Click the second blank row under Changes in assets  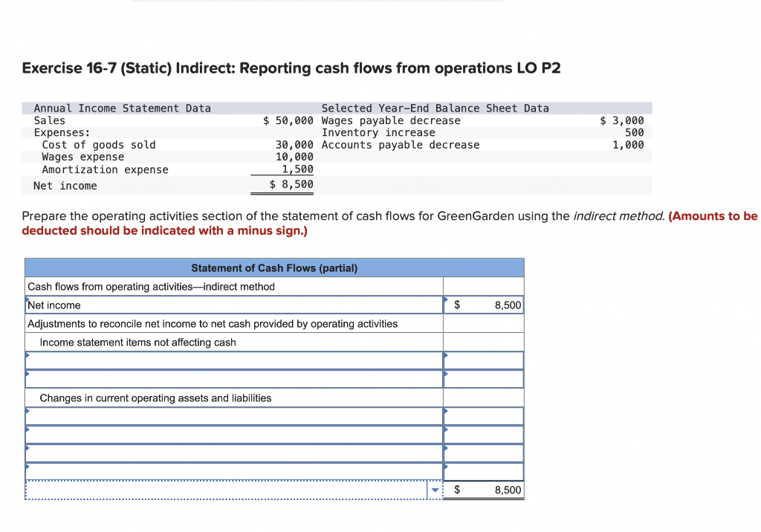click(x=230, y=435)
